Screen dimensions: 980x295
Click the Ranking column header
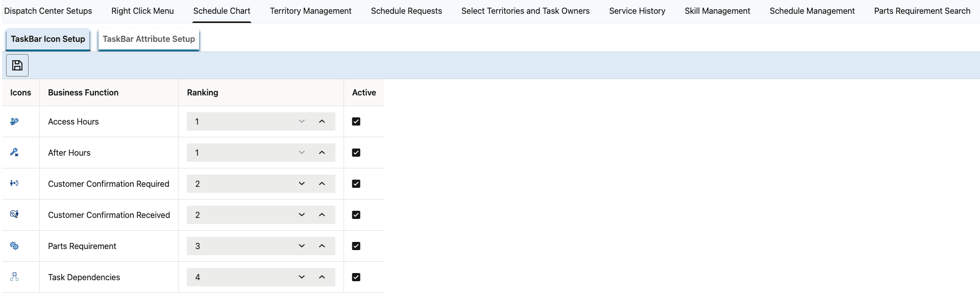[203, 92]
